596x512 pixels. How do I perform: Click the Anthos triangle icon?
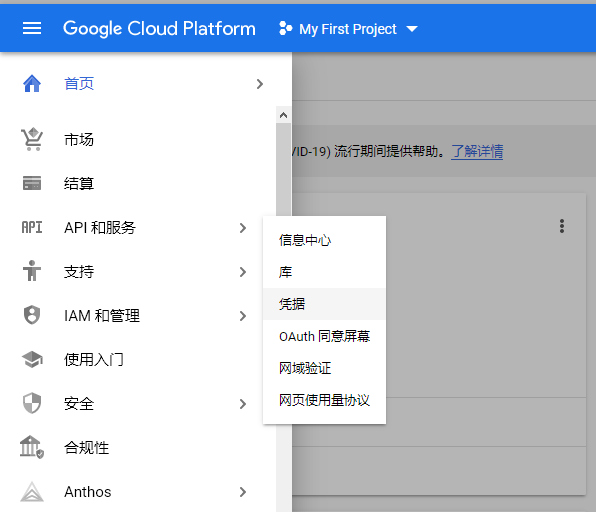click(x=32, y=491)
